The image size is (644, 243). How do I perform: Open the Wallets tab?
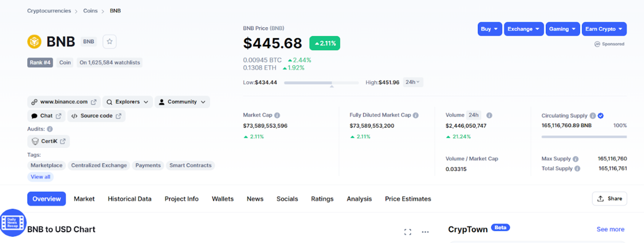point(222,199)
